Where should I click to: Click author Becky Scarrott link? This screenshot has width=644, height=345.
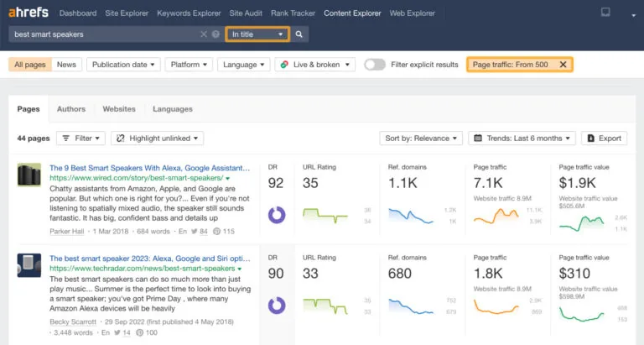(x=73, y=322)
